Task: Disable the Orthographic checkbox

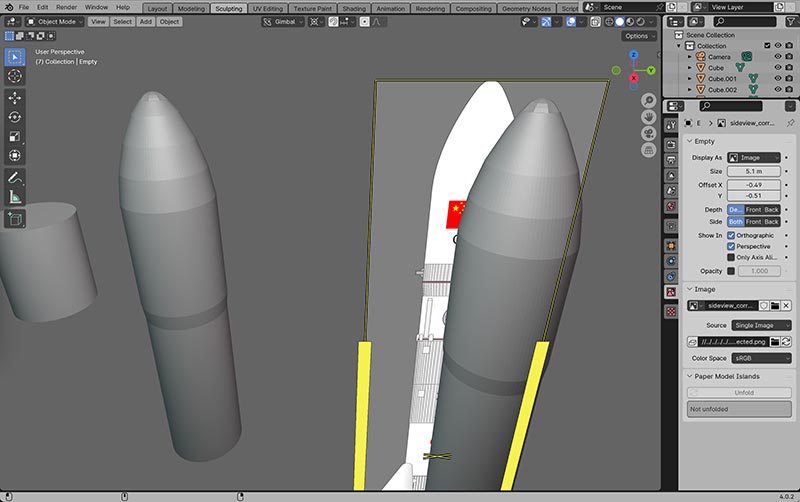Action: tap(731, 235)
